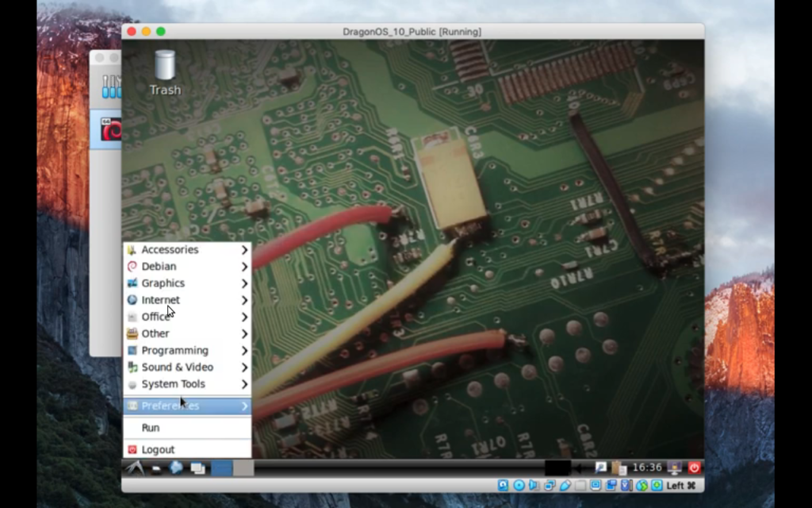The image size is (812, 508).
Task: Open the clipboard manager tray icon
Action: (619, 468)
